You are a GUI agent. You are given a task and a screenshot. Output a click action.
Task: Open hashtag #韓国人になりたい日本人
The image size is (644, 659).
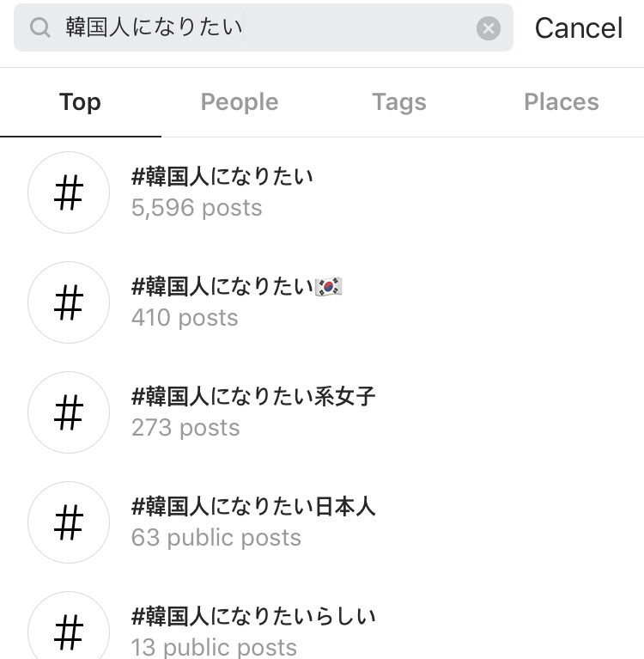coord(253,506)
